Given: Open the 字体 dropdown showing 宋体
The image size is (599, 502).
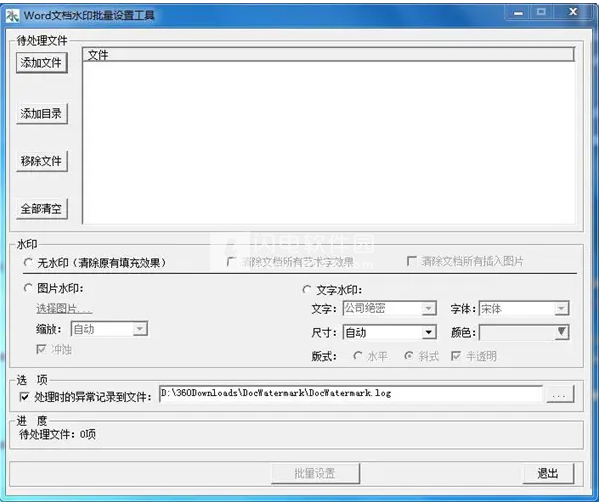Looking at the screenshot, I should tap(524, 308).
